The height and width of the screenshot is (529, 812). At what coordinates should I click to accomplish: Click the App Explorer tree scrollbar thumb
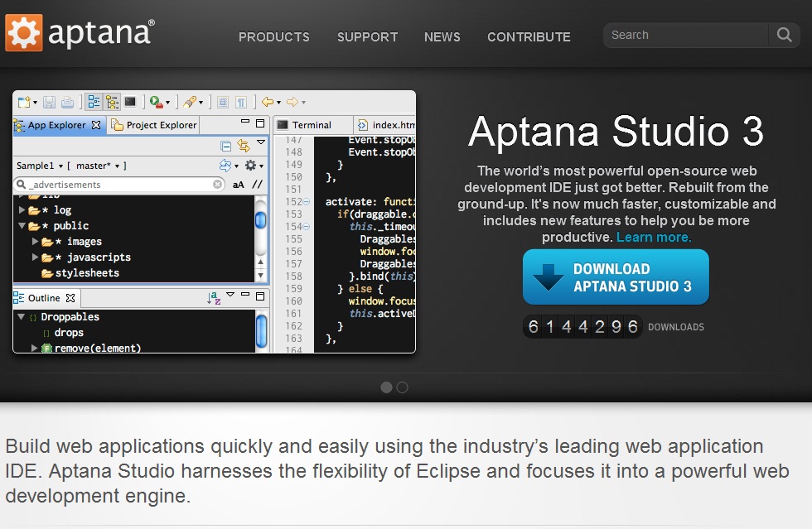(x=260, y=220)
